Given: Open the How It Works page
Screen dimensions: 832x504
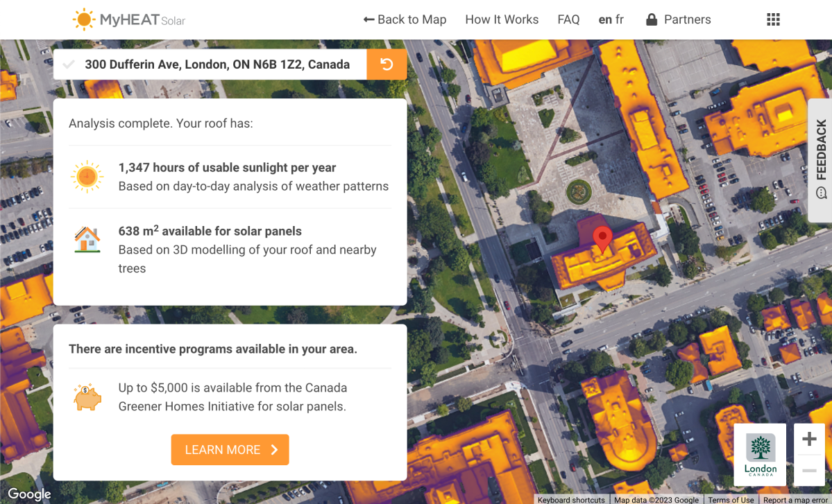Looking at the screenshot, I should pos(502,19).
